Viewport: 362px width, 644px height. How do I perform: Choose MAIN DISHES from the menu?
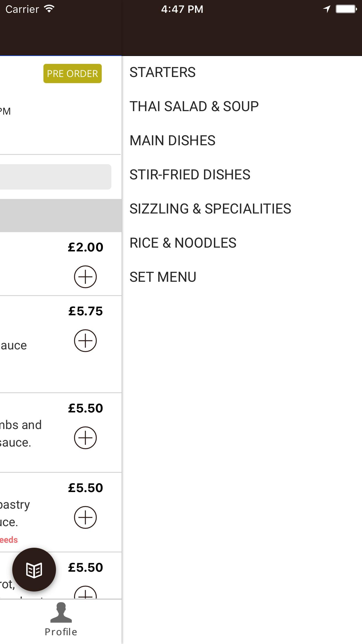point(173,141)
